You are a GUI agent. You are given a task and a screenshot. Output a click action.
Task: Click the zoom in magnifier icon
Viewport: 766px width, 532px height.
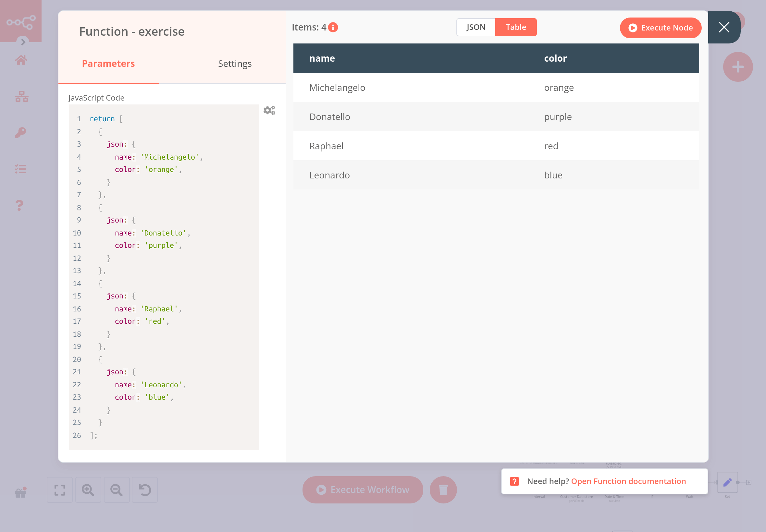pyautogui.click(x=88, y=490)
